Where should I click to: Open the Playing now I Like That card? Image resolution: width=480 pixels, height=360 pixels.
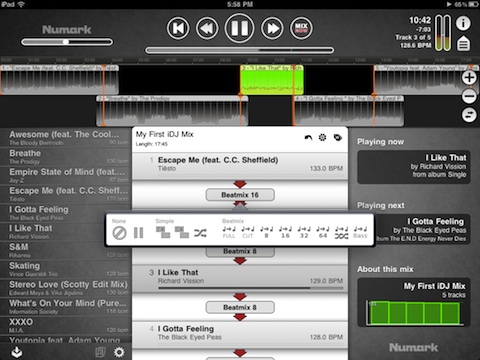(x=414, y=167)
